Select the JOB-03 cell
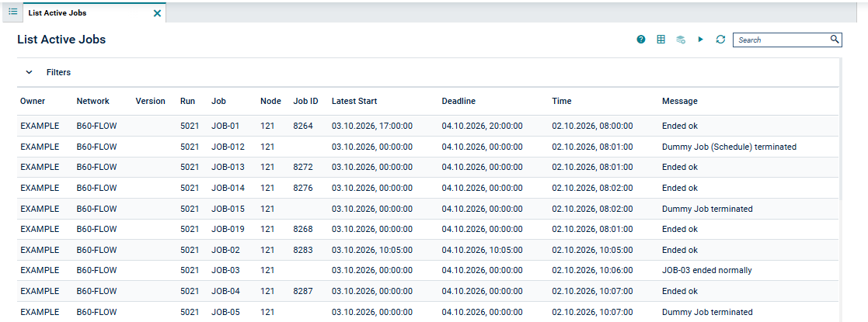The height and width of the screenshot is (322, 868). click(226, 270)
